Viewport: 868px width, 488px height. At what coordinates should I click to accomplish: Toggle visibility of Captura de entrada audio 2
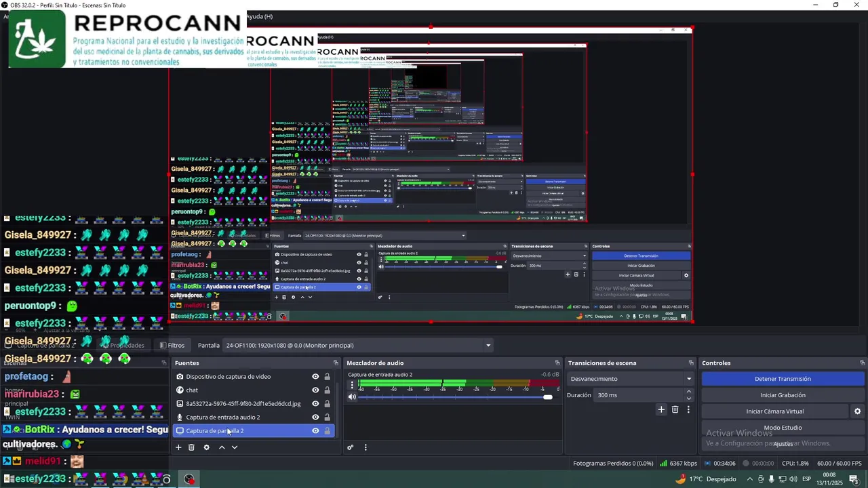coord(315,417)
